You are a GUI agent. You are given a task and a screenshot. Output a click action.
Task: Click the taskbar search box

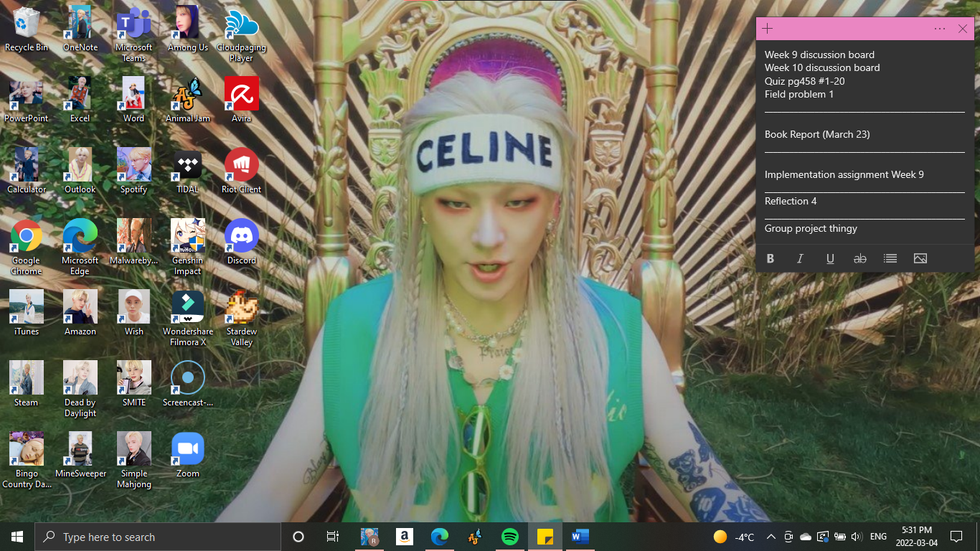tap(157, 537)
